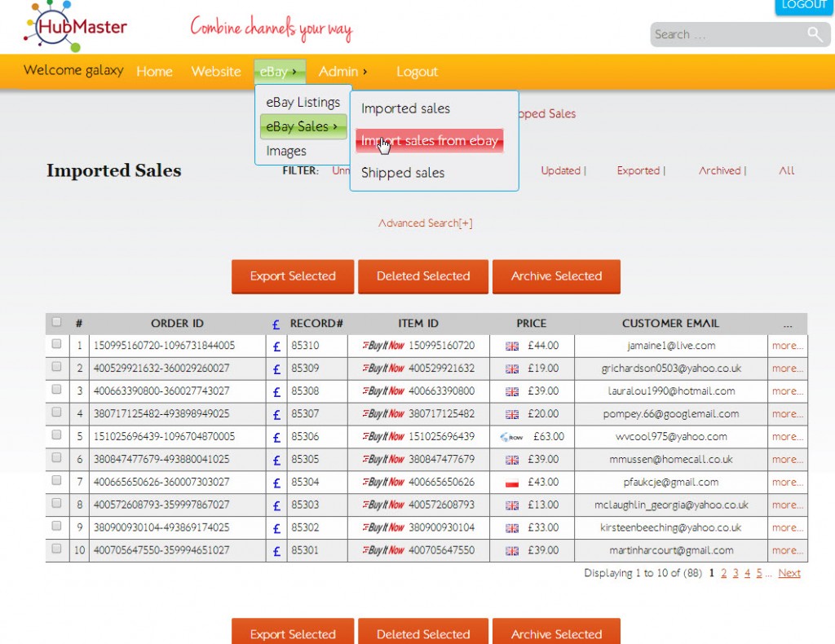
Task: Click the top Export Selected button
Action: tap(293, 276)
